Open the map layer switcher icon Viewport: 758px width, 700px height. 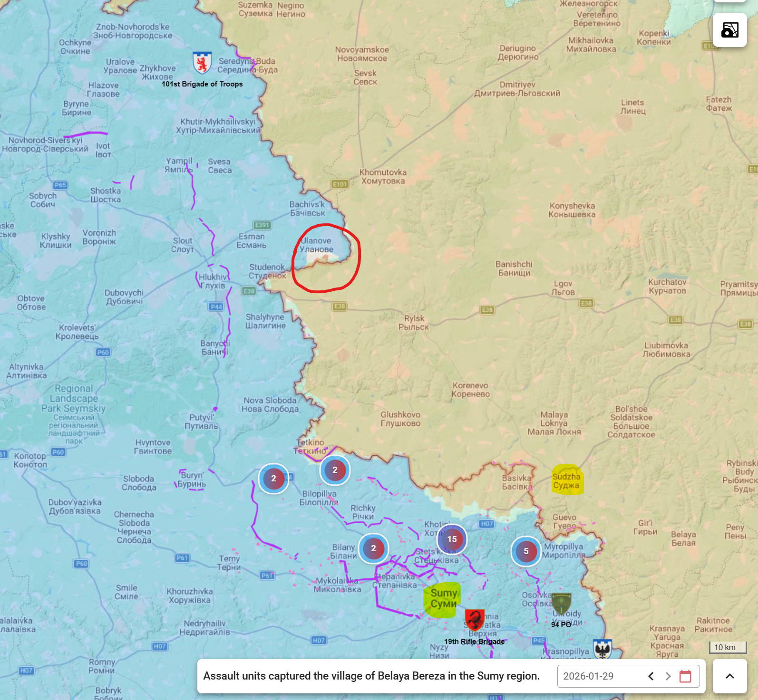730,30
